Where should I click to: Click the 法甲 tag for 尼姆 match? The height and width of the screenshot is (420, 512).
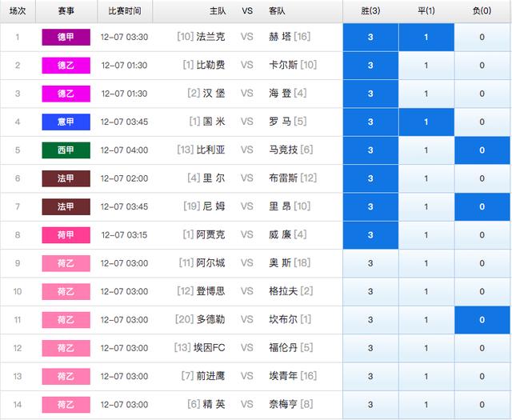tap(66, 206)
